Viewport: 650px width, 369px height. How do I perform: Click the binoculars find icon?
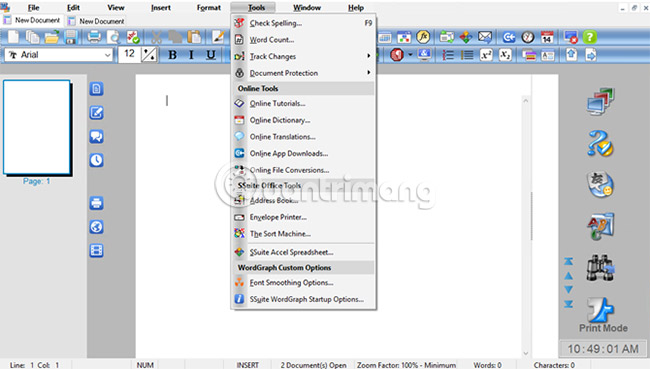click(x=601, y=268)
